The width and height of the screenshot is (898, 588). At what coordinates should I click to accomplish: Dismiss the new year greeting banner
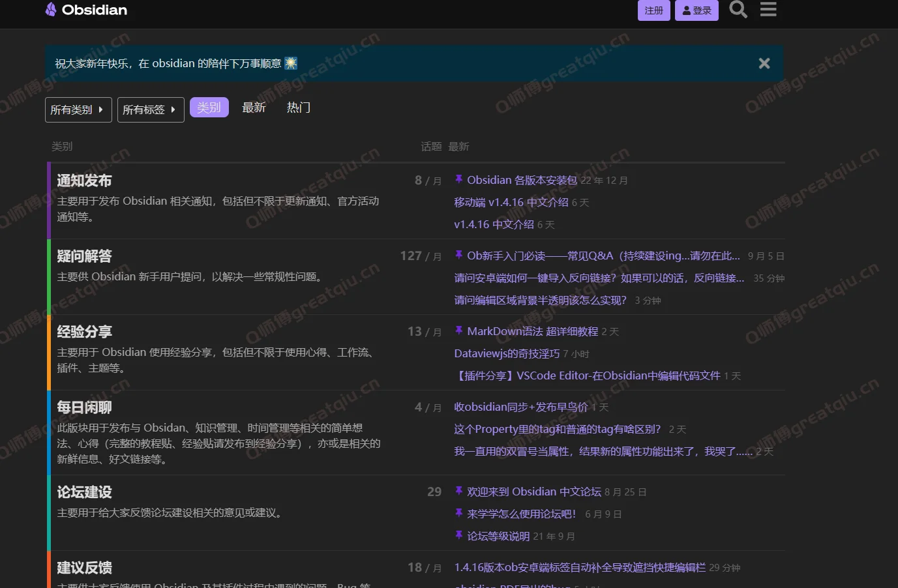pyautogui.click(x=764, y=63)
